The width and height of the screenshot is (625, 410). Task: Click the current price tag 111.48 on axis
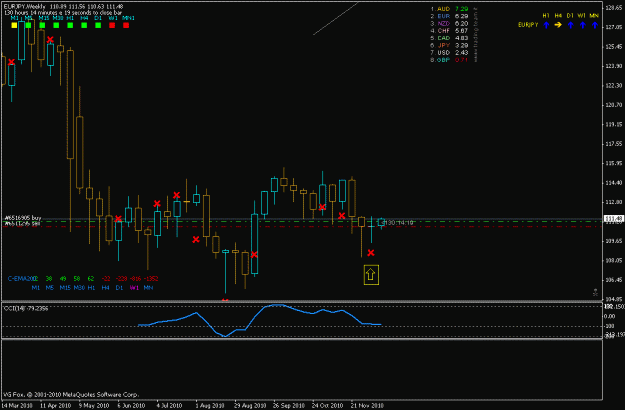coord(613,218)
